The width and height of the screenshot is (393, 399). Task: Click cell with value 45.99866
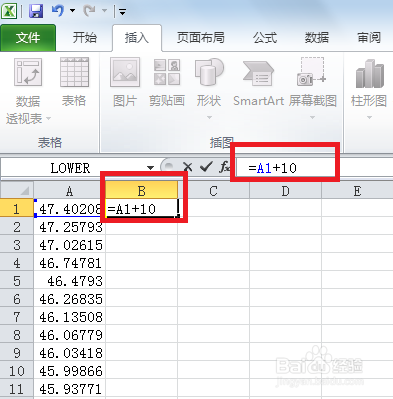(69, 370)
